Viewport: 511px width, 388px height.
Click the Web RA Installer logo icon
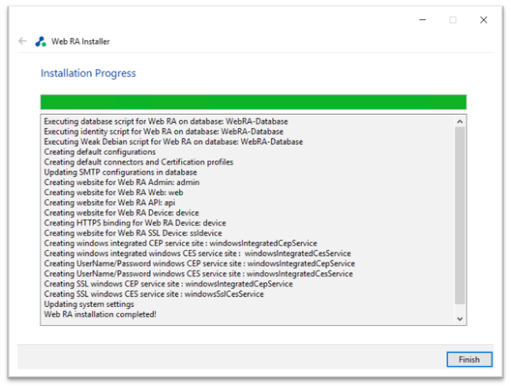point(41,41)
